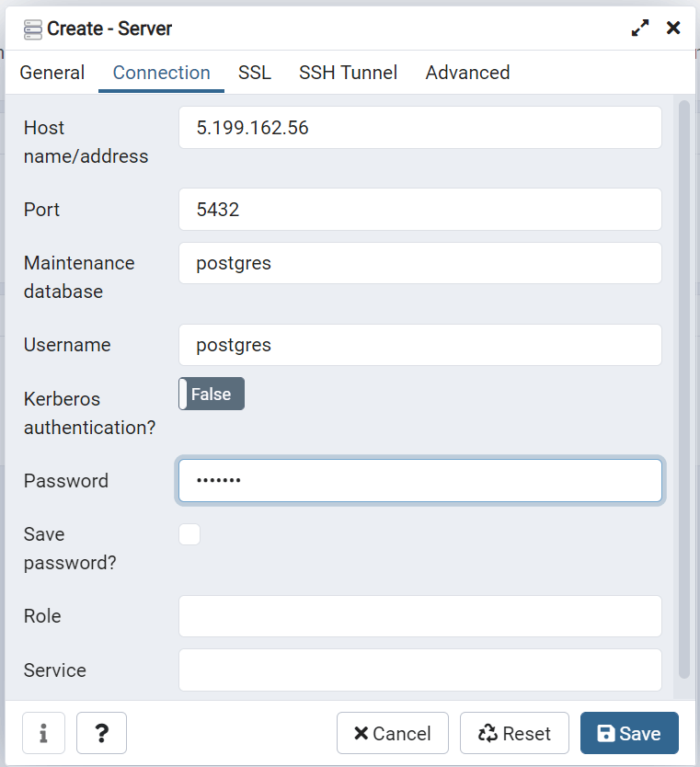
Task: Switch to the SSL tab
Action: pos(254,73)
